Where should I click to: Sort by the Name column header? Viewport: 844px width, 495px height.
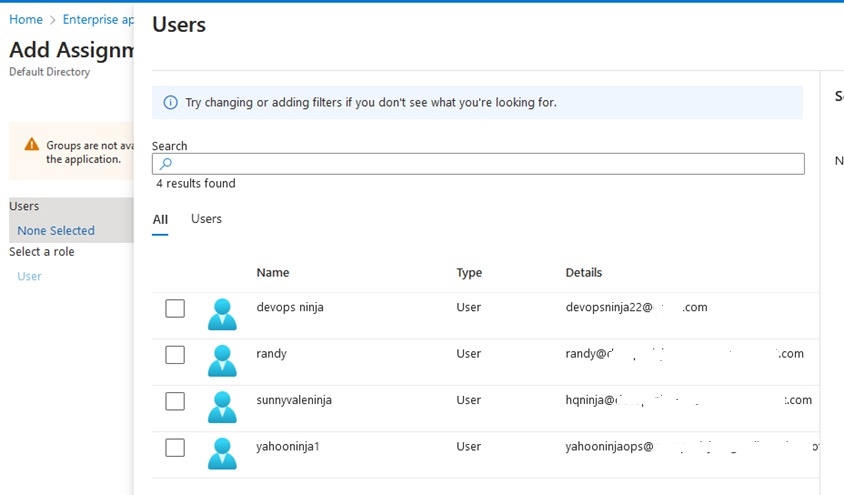tap(272, 273)
